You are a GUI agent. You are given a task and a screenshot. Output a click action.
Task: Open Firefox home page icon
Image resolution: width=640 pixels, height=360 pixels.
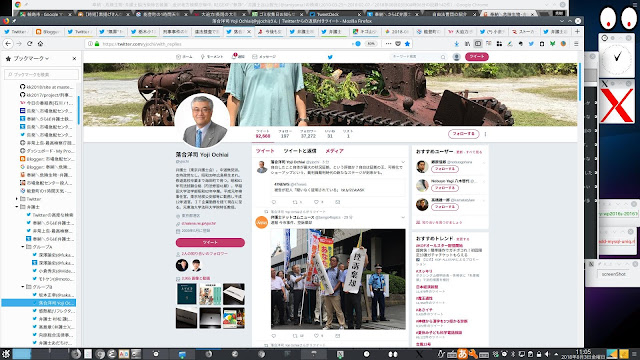(40, 43)
